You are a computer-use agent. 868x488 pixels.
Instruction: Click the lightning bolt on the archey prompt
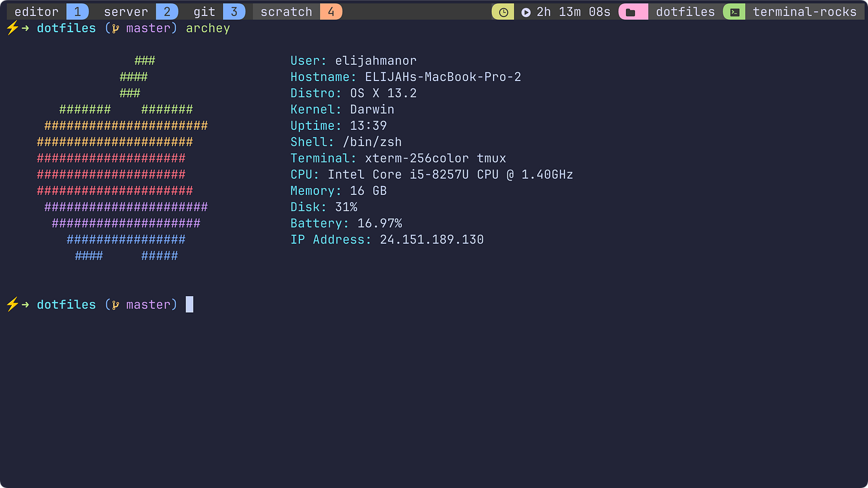tap(12, 28)
